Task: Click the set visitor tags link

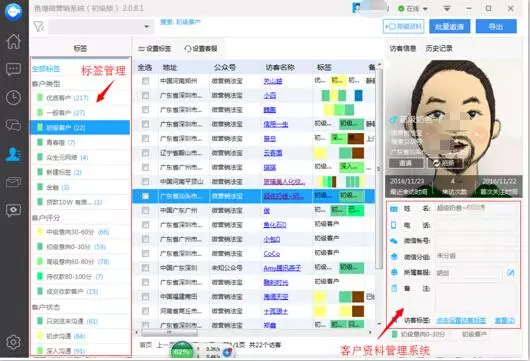Action: pyautogui.click(x=461, y=320)
